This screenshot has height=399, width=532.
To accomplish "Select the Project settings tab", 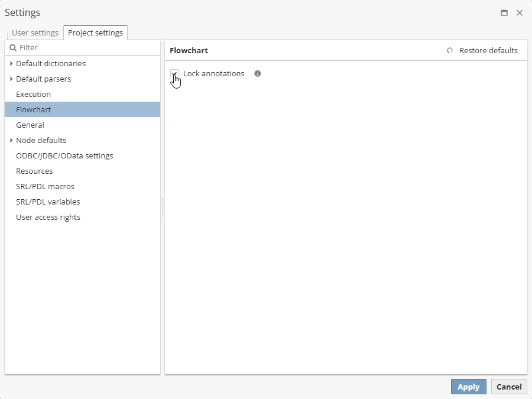I will click(95, 33).
